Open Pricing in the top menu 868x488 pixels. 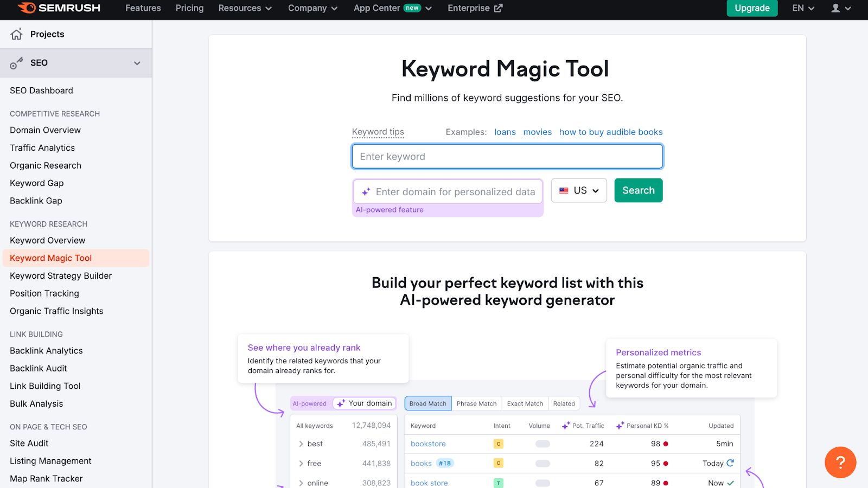190,8
